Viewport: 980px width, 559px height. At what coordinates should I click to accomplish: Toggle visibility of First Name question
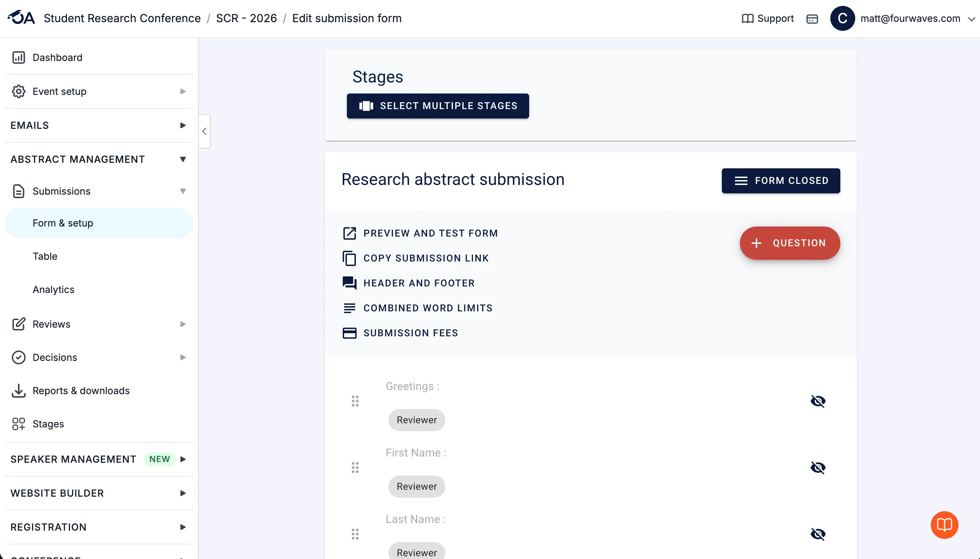point(817,467)
